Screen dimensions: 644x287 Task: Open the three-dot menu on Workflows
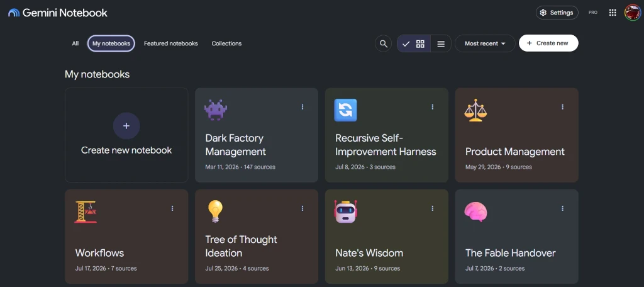pos(172,208)
